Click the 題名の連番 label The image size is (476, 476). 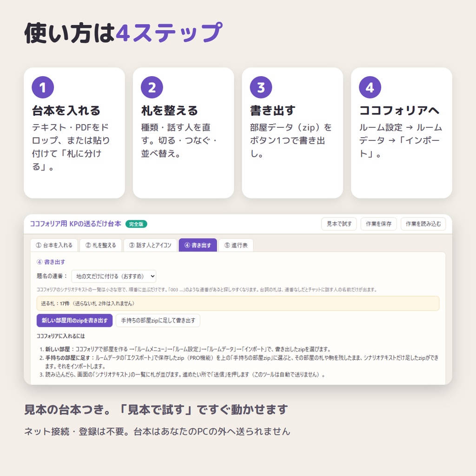pos(52,276)
